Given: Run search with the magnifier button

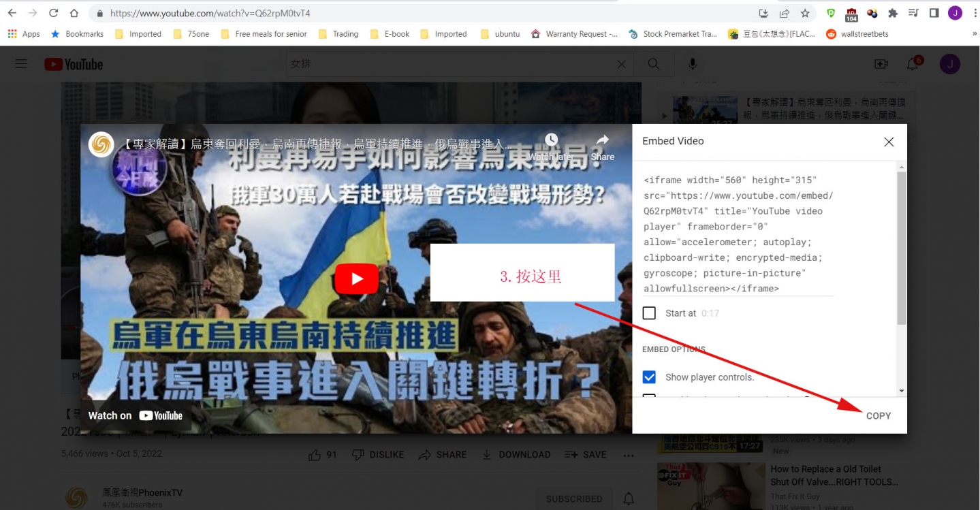Looking at the screenshot, I should pyautogui.click(x=654, y=64).
